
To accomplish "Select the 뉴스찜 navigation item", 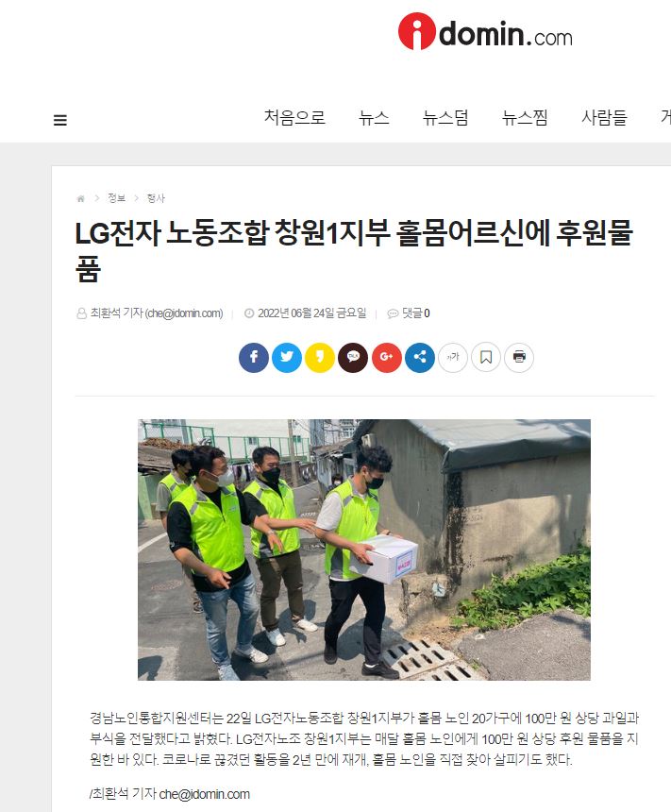I will [x=525, y=118].
